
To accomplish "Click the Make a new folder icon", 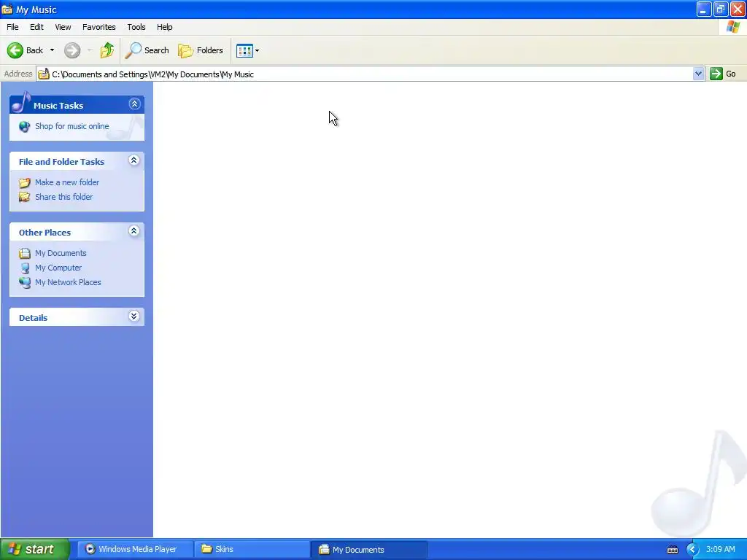I will coord(24,183).
